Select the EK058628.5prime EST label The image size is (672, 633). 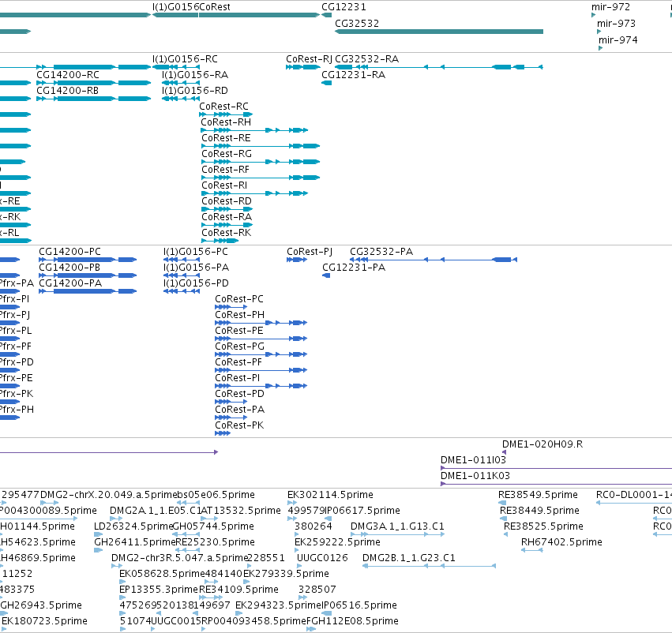click(162, 574)
